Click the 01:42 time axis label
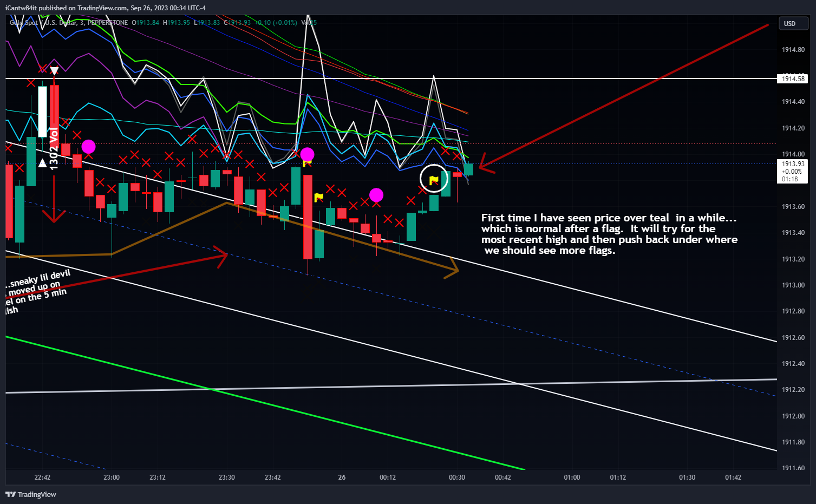This screenshot has width=816, height=504. (733, 477)
